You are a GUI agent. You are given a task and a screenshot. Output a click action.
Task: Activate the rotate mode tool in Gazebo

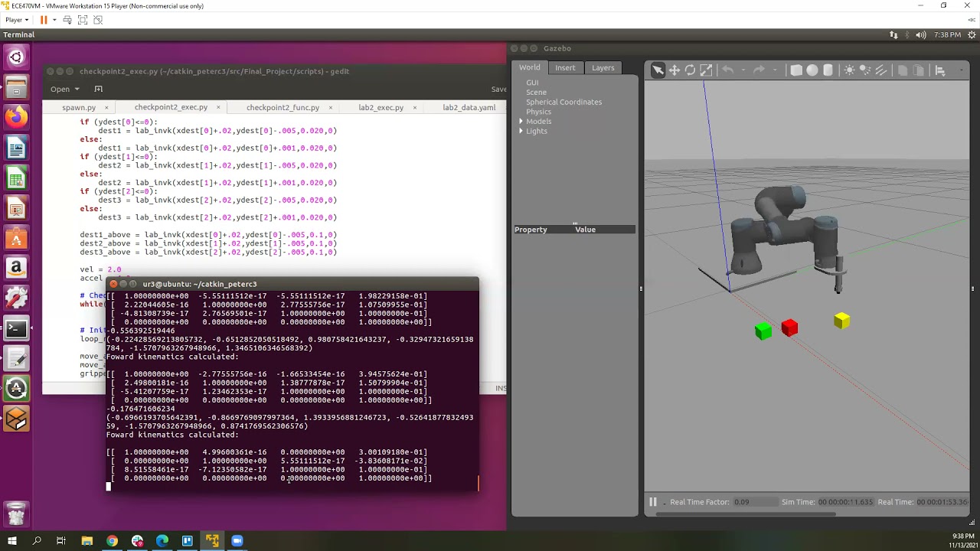(x=690, y=70)
